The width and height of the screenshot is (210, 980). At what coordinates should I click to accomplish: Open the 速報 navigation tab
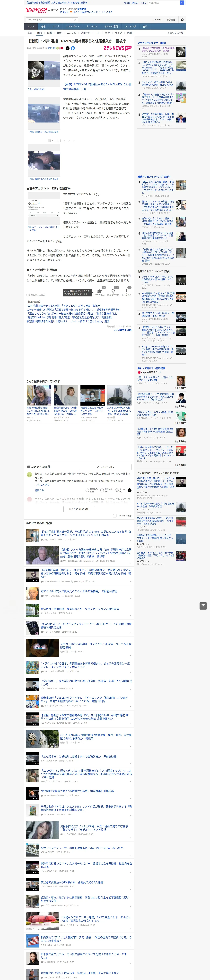[x=43, y=26]
